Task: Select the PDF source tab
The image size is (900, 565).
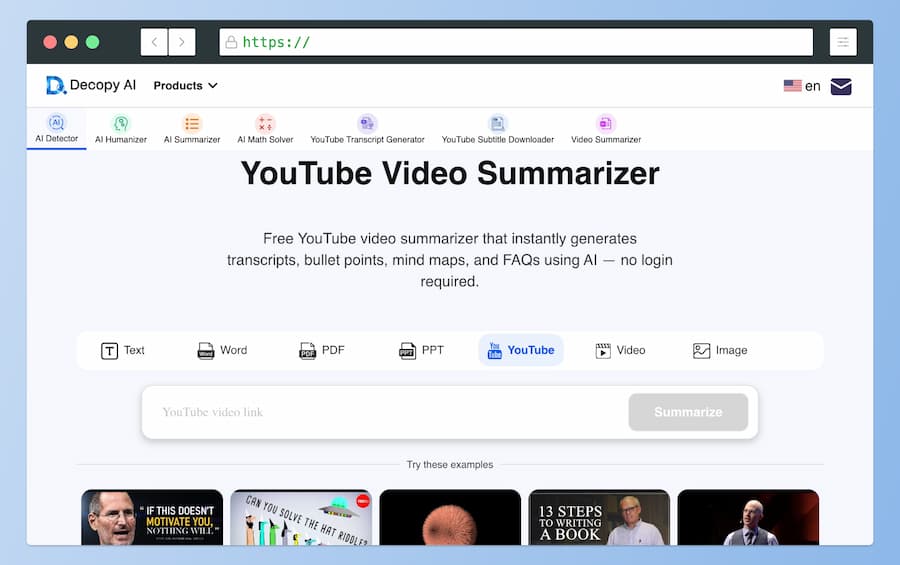Action: coord(322,350)
